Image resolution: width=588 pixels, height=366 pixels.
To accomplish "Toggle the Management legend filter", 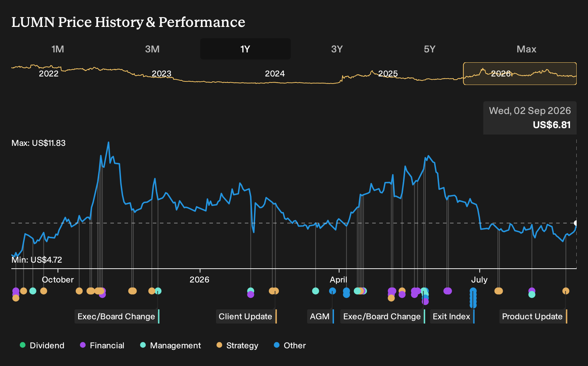I will [171, 345].
